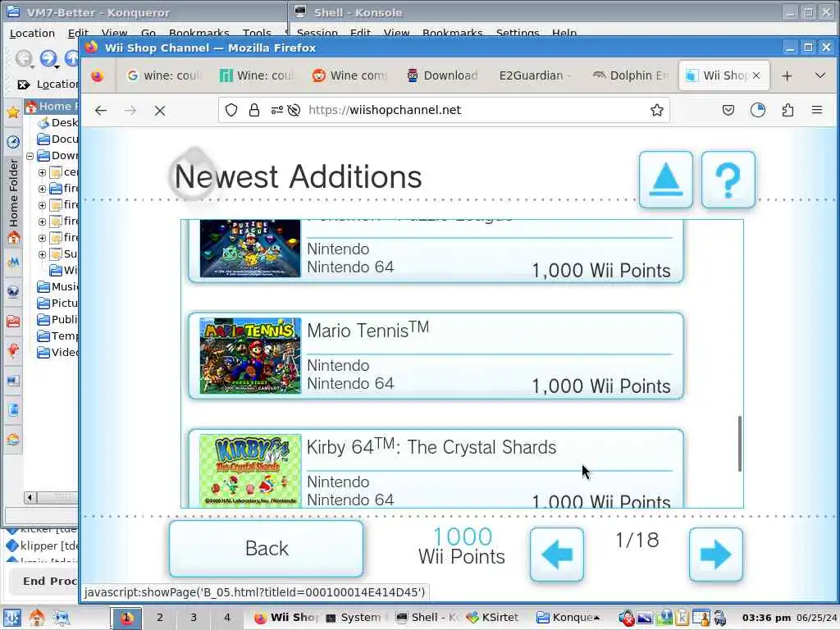Click Pokemon Puzzle League thumbnail

[250, 249]
